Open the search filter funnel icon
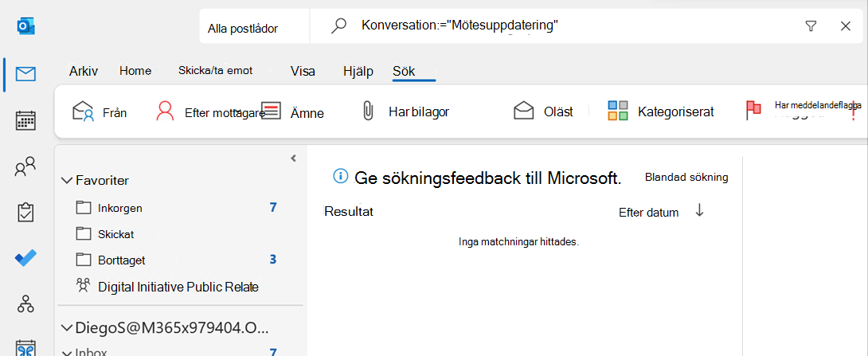This screenshot has width=868, height=356. pos(811,26)
